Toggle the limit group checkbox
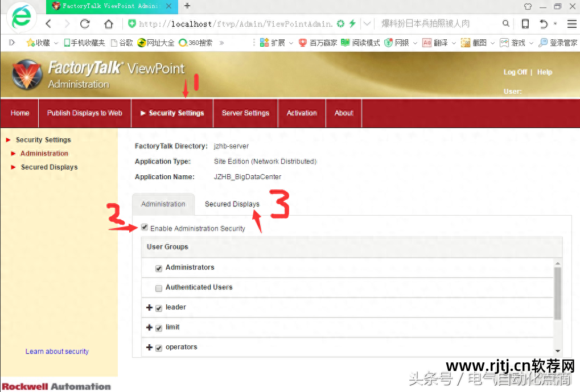Image resolution: width=580 pixels, height=392 pixels. pyautogui.click(x=159, y=328)
